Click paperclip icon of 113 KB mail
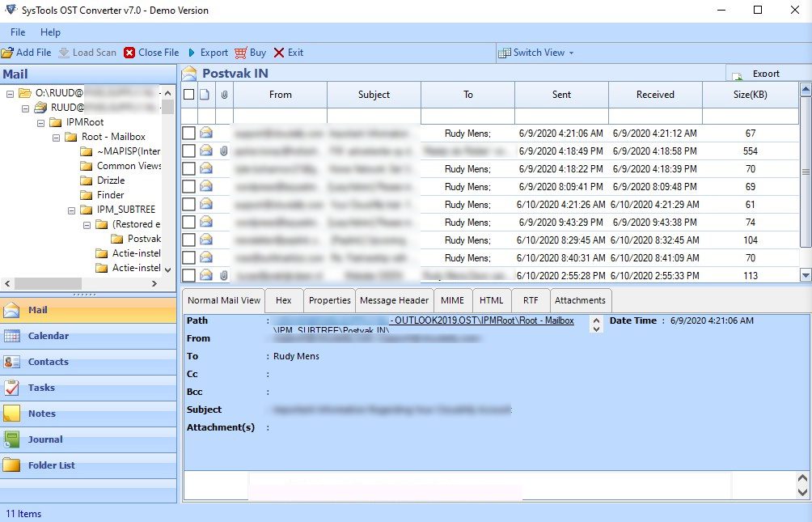812x522 pixels. pyautogui.click(x=224, y=275)
